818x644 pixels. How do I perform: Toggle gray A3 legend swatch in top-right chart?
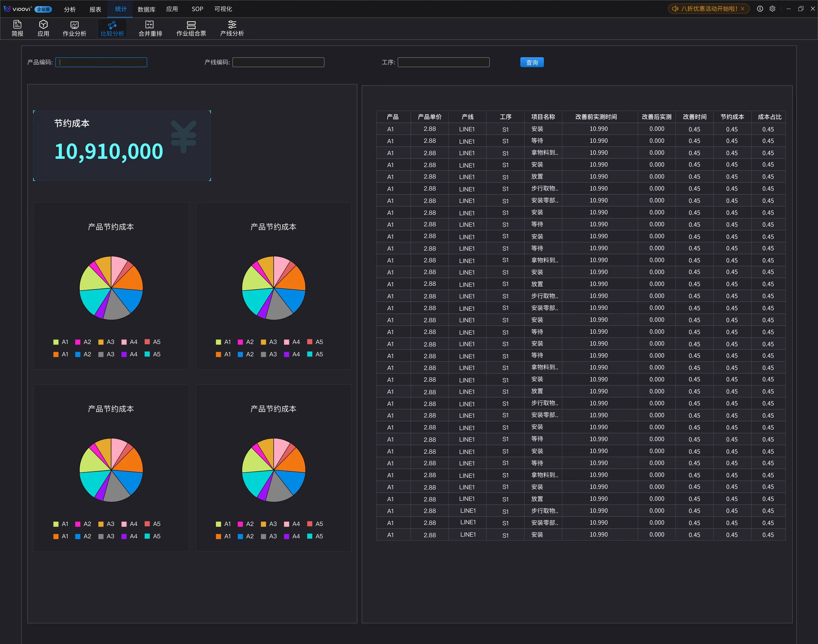tap(264, 354)
